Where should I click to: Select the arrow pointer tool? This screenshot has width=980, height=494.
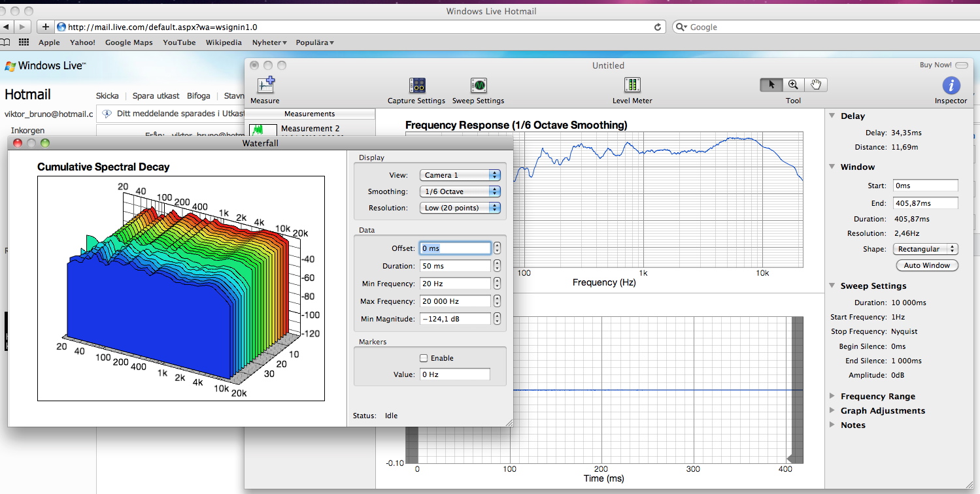771,84
